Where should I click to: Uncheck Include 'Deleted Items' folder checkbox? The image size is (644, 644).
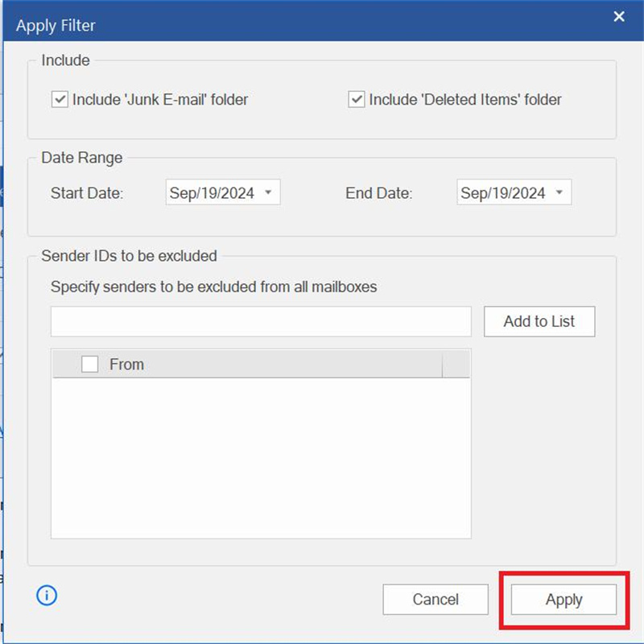click(x=356, y=99)
